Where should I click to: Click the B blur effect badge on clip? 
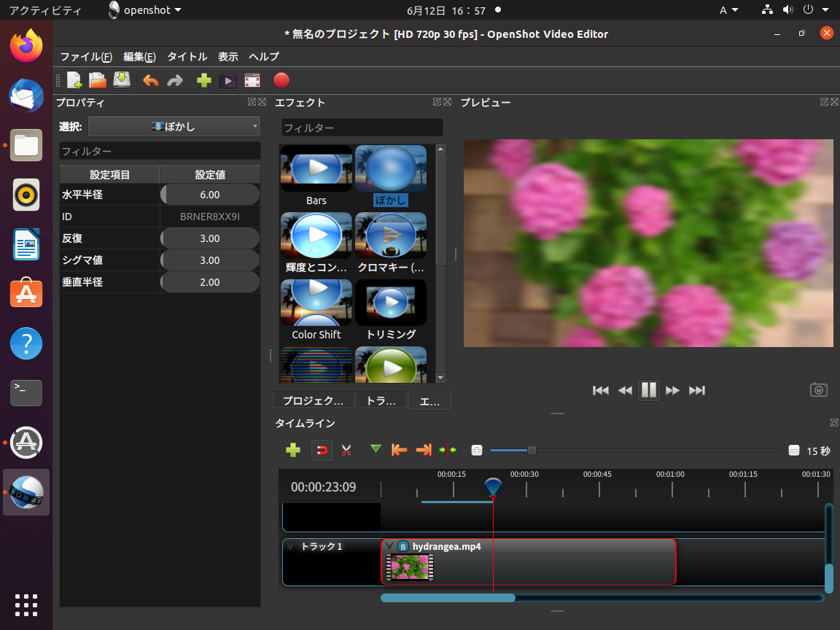tap(403, 546)
